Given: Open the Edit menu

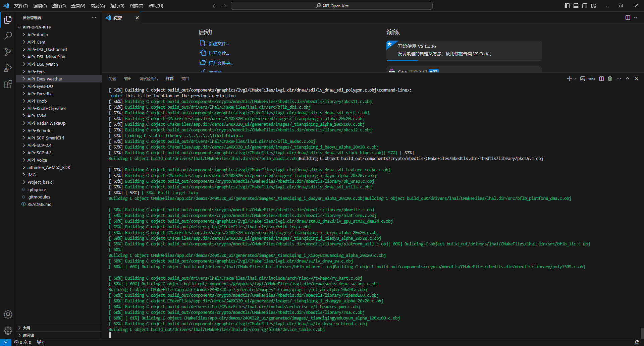Looking at the screenshot, I should point(40,6).
